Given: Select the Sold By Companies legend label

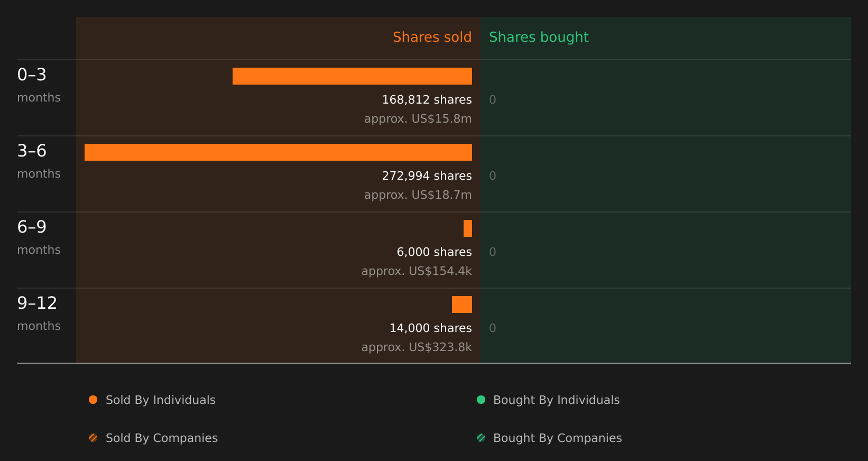Looking at the screenshot, I should click(162, 438).
